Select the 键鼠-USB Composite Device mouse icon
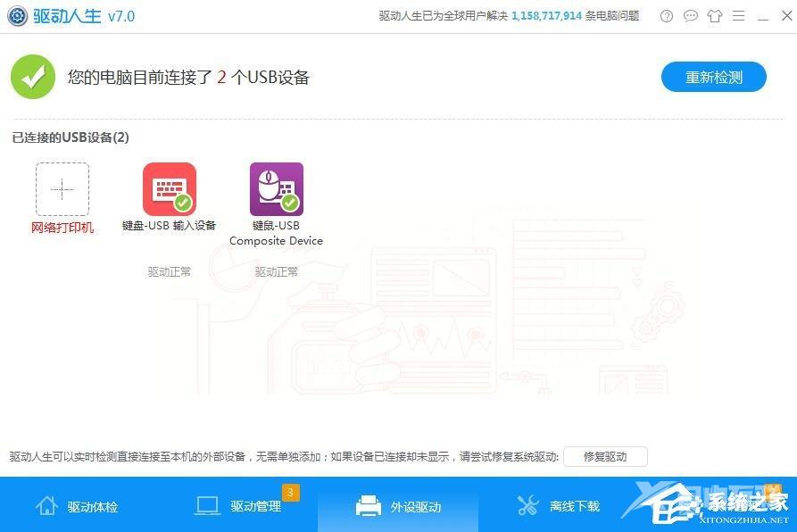The height and width of the screenshot is (532, 797). click(x=276, y=187)
